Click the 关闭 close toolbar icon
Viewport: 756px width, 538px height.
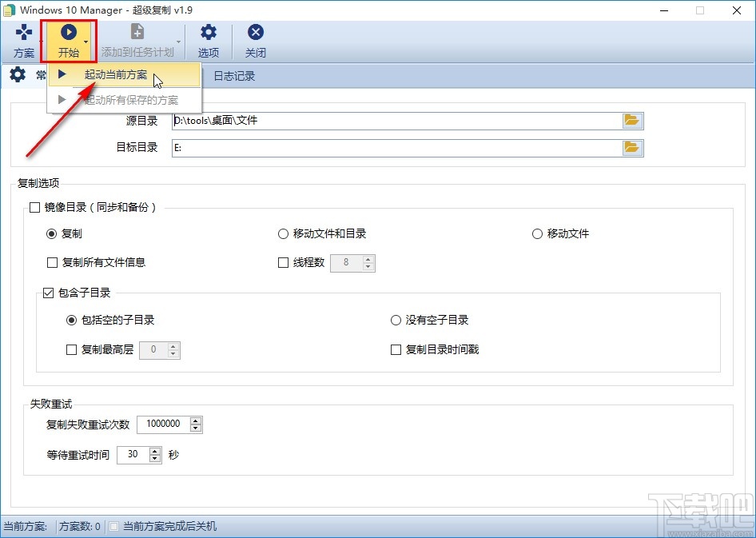point(255,41)
